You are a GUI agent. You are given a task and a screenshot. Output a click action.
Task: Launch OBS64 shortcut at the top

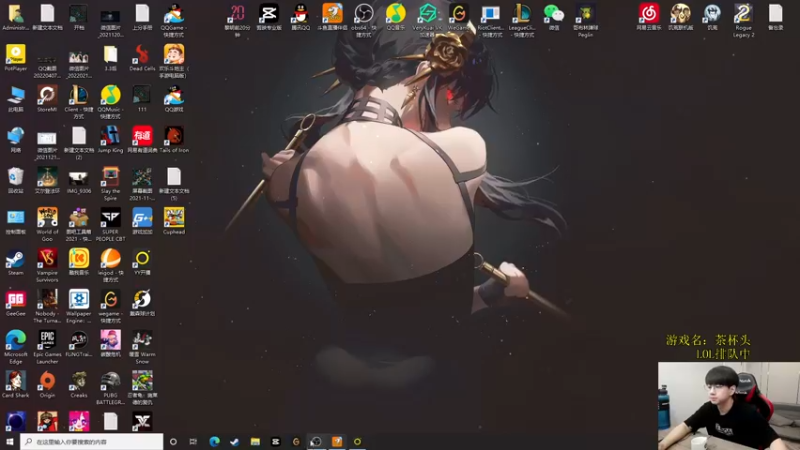pyautogui.click(x=364, y=20)
